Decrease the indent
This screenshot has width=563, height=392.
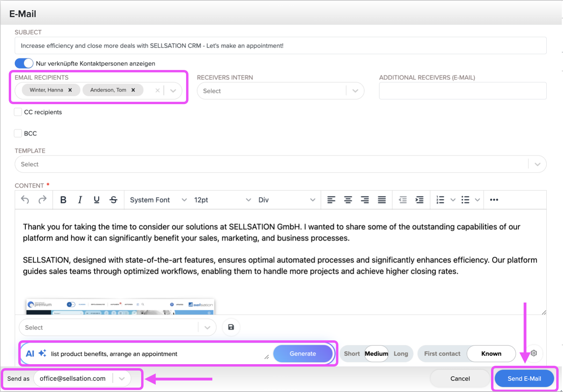pyautogui.click(x=403, y=200)
